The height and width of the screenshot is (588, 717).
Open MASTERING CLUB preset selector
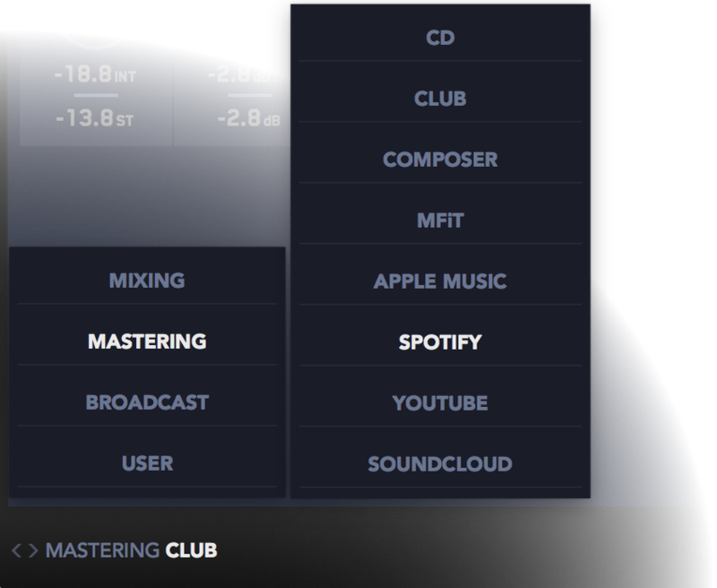click(131, 550)
